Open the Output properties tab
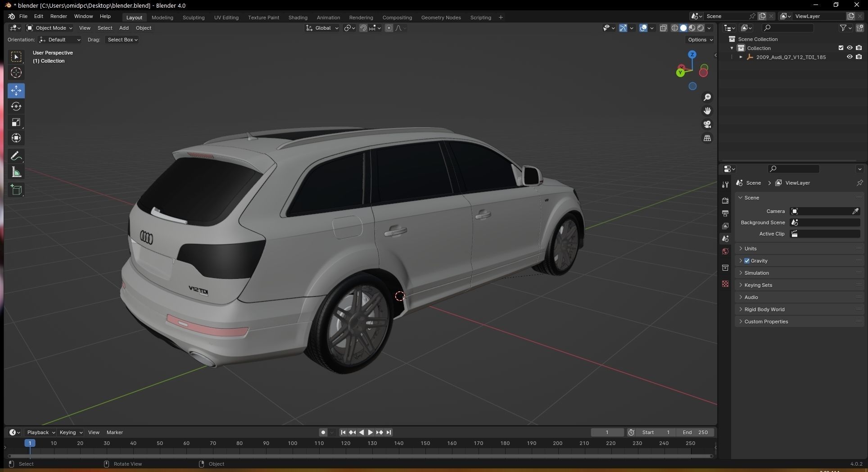 tap(725, 213)
